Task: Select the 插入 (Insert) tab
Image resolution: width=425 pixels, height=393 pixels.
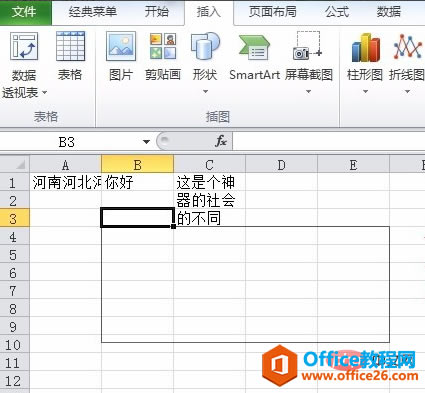Action: tap(209, 12)
